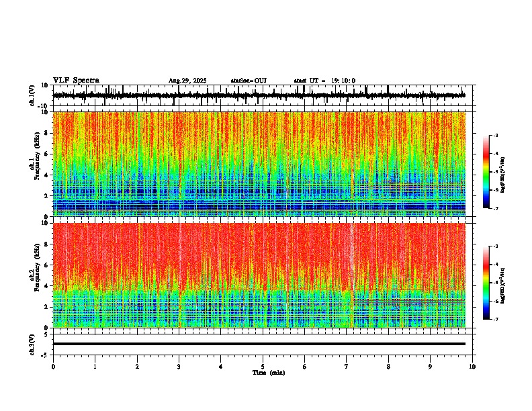The height and width of the screenshot is (411, 532).
Task: Click the "-10" tick on the ch.1(V) axis
Action: coord(44,106)
